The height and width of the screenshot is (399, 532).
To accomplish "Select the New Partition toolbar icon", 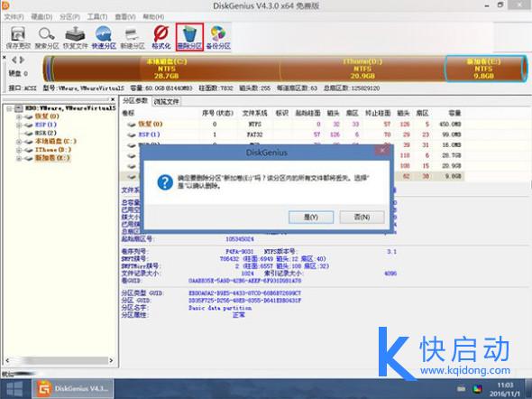I will coord(132,37).
